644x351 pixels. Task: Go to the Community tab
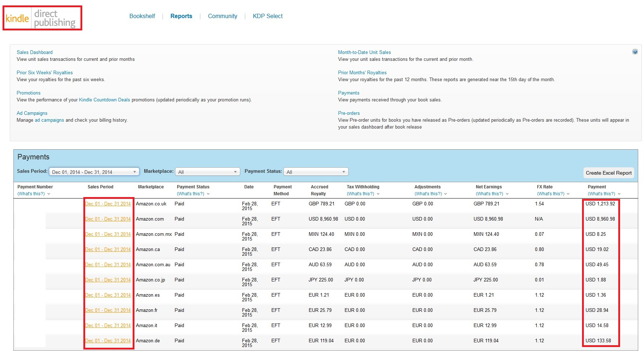(223, 16)
